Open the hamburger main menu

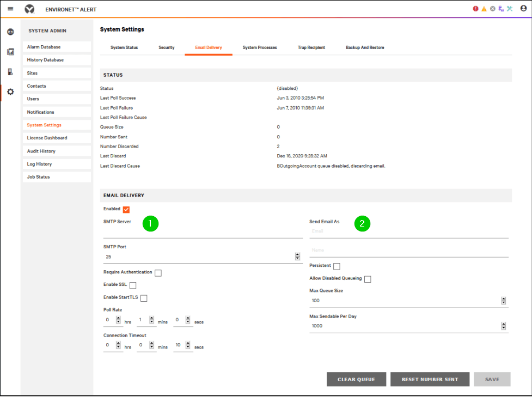pyautogui.click(x=10, y=9)
